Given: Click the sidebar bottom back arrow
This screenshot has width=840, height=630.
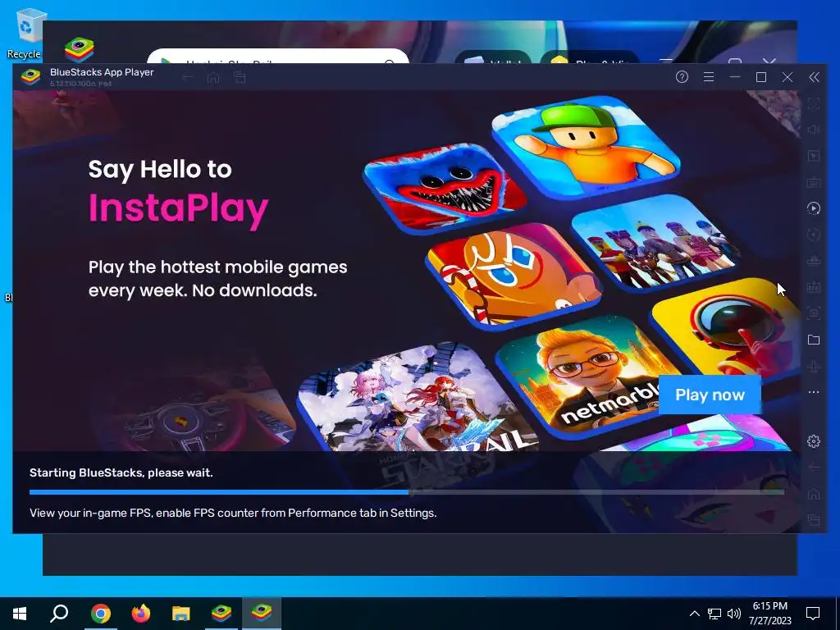Looking at the screenshot, I should click(813, 467).
